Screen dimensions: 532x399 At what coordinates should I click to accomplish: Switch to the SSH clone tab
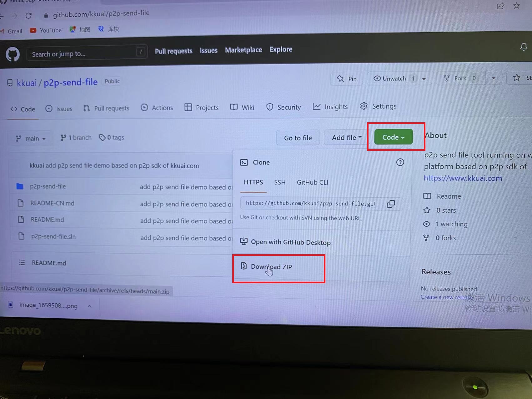(279, 182)
